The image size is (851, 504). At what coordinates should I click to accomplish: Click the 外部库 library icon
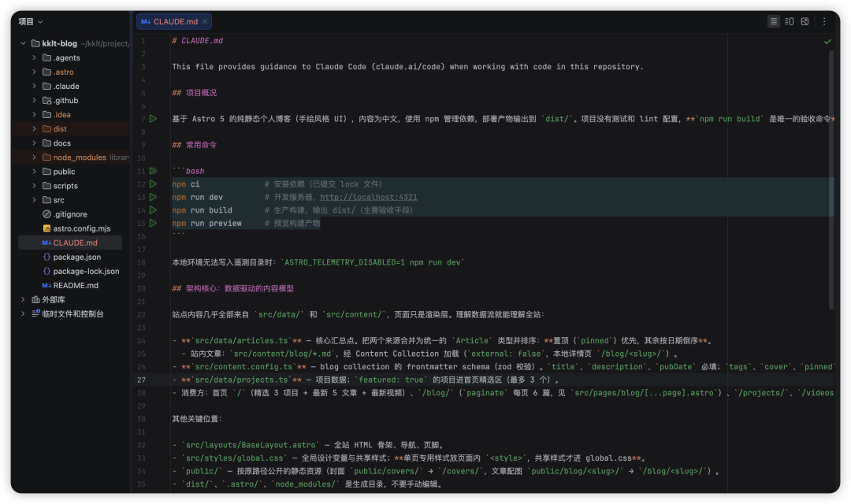(35, 299)
